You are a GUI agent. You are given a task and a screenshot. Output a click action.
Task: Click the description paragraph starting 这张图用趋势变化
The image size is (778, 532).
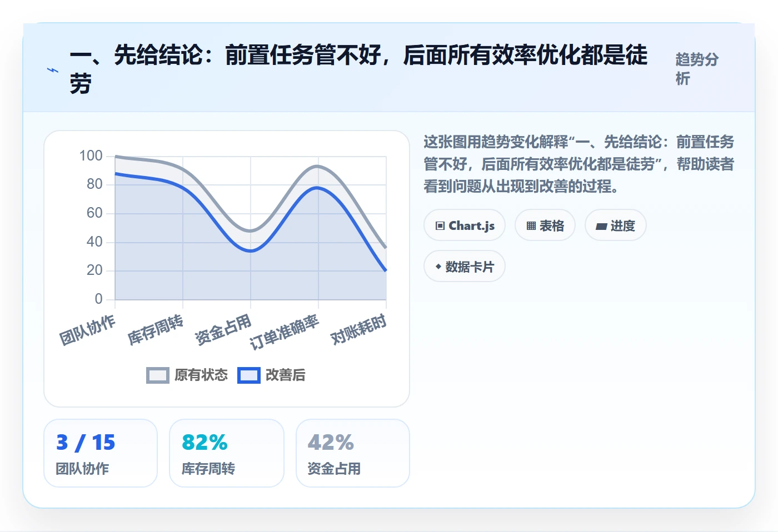tap(578, 164)
